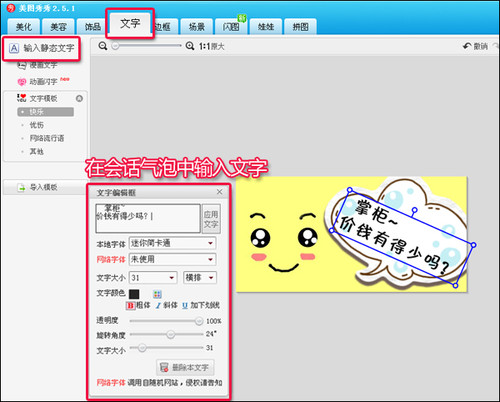Collapse the 文字模板 section round button
This screenshot has width=500, height=402.
pos(79,99)
